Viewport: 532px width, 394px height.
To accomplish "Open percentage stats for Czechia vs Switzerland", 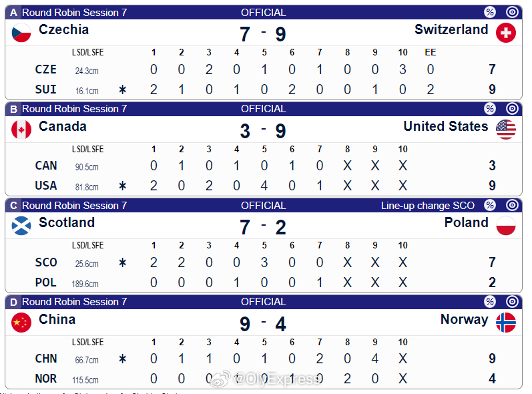I will (x=489, y=12).
